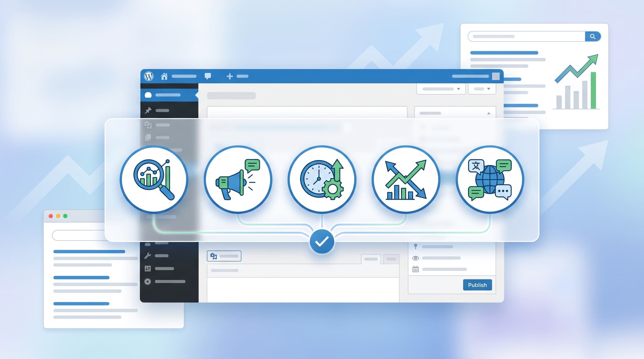Click the Publish button

[x=477, y=285]
